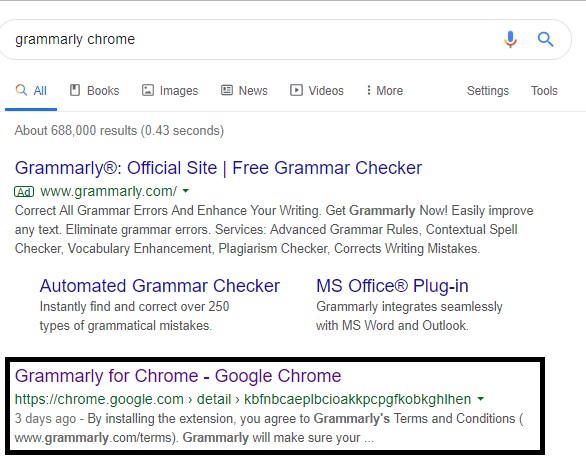Click the Images tab icon
Image resolution: width=586 pixels, height=472 pixels.
coord(148,90)
